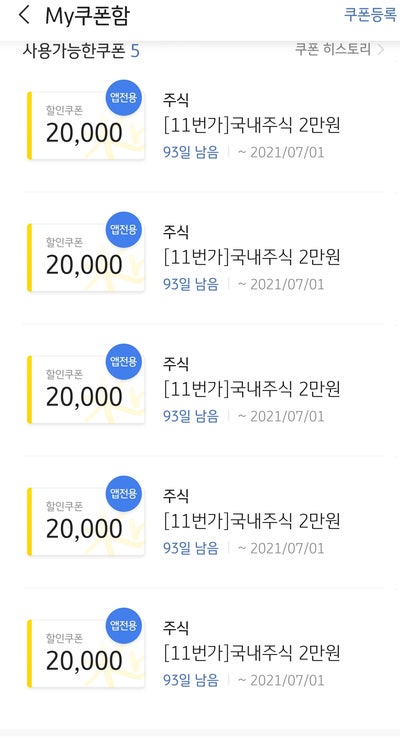Viewport: 400px width, 740px height.
Task: Select the third 20,000 할인쿠폰 card
Action: [x=85, y=390]
